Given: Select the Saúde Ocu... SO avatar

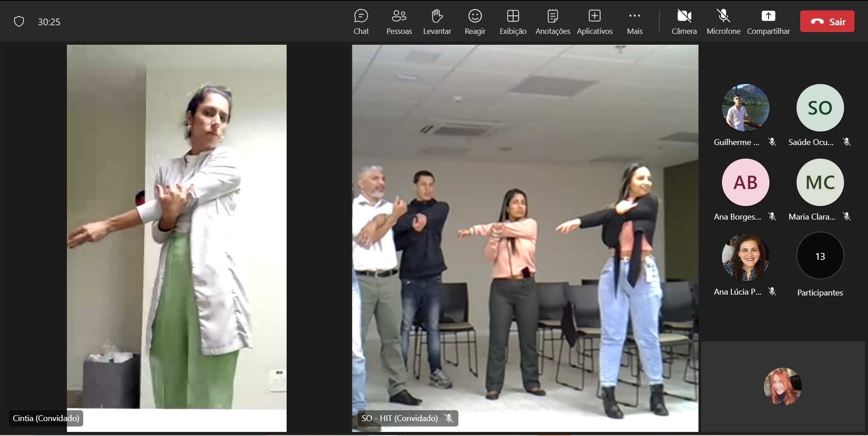Looking at the screenshot, I should pos(820,108).
